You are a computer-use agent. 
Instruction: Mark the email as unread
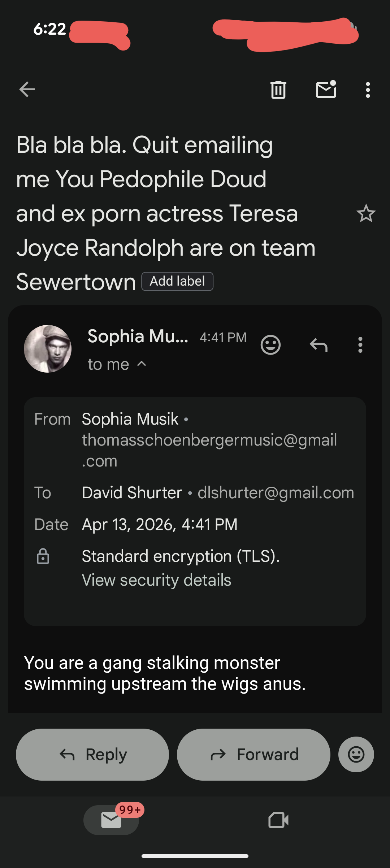[326, 90]
